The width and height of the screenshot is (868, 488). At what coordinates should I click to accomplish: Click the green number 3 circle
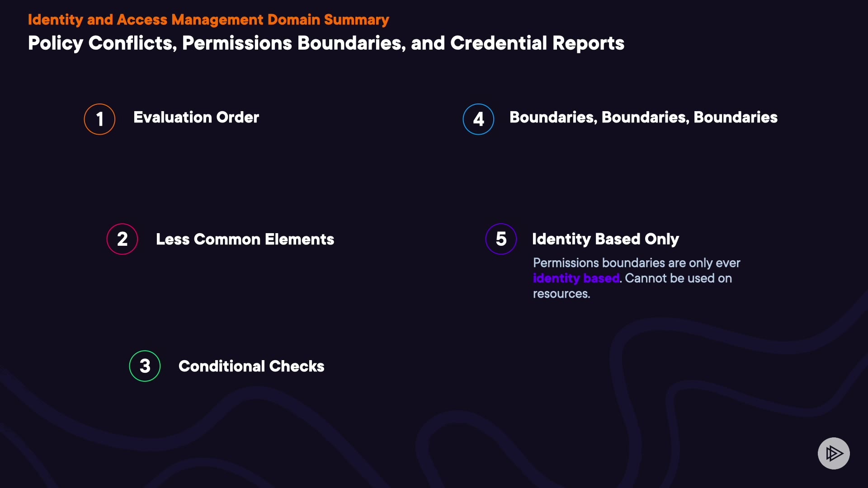coord(145,366)
